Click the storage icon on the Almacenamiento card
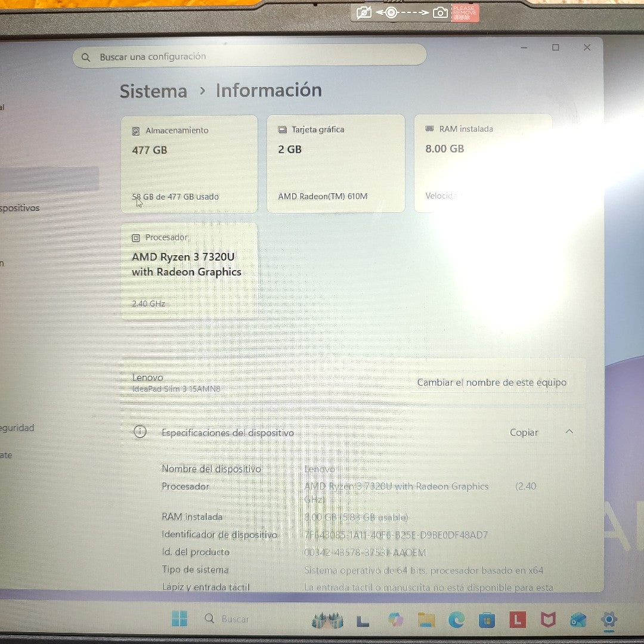The height and width of the screenshot is (644, 644). (136, 130)
